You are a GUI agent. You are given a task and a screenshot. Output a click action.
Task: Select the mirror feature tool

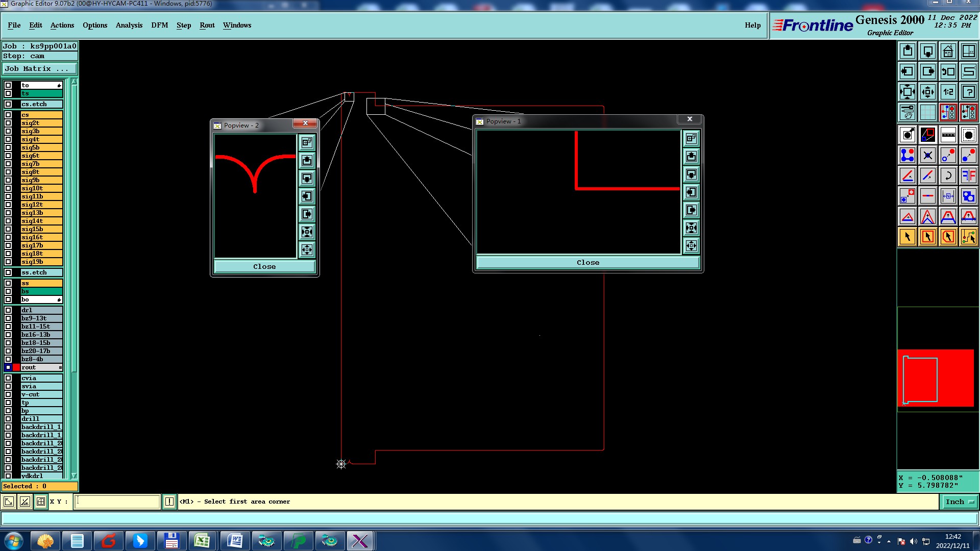click(968, 176)
